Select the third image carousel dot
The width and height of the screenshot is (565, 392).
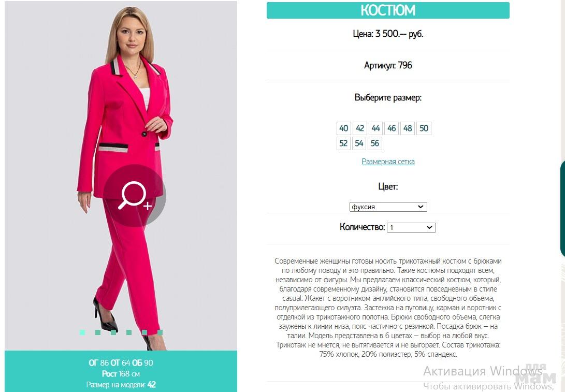(x=113, y=332)
